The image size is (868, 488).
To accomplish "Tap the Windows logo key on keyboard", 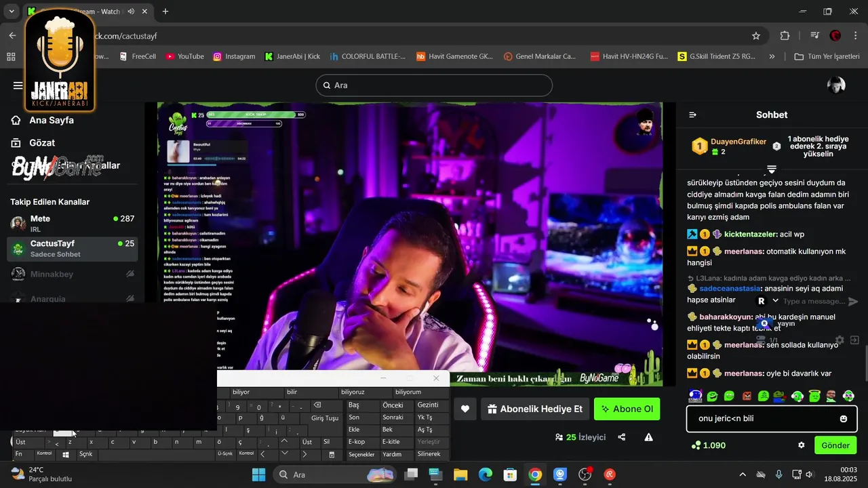I will tap(65, 454).
